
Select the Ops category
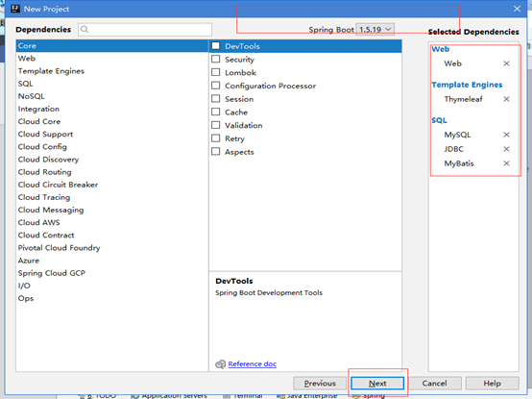112,298
